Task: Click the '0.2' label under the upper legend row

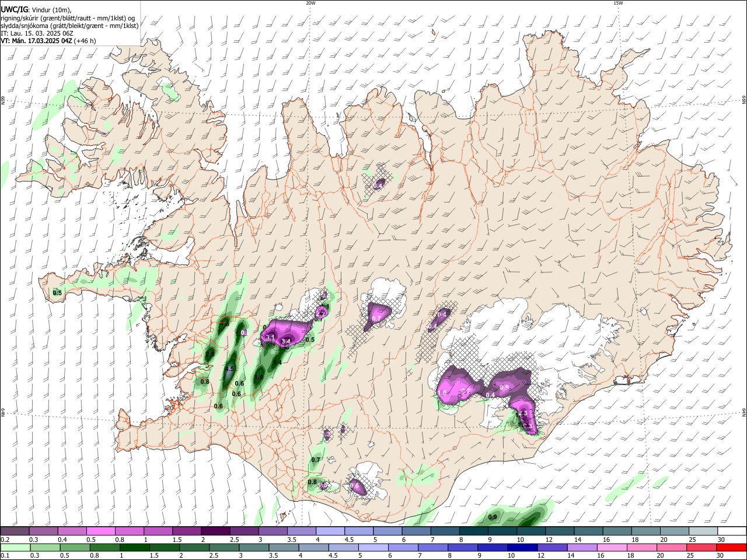Action: [x=5, y=540]
